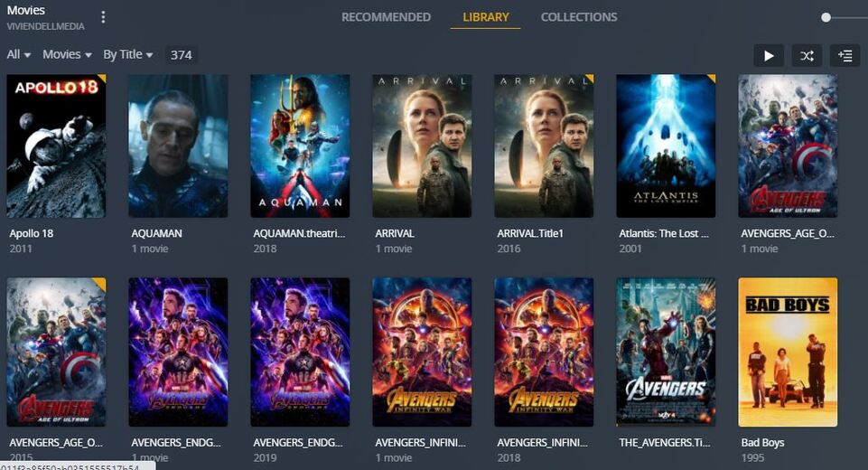The image size is (868, 470).
Task: Open AQUAMAN.theatrical 2018 poster
Action: coord(300,146)
